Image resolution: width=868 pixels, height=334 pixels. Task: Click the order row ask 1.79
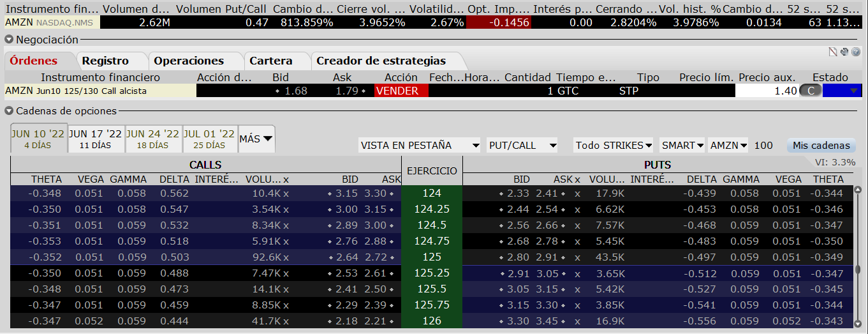click(x=348, y=91)
